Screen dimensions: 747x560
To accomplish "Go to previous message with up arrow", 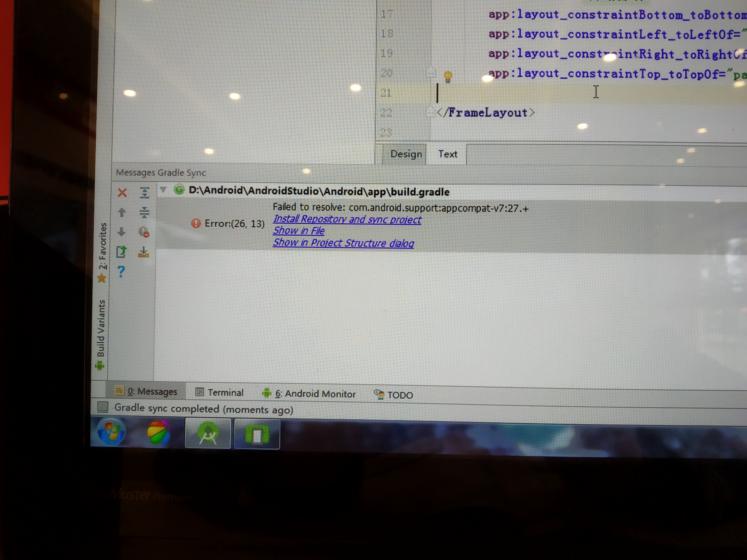I will point(122,212).
